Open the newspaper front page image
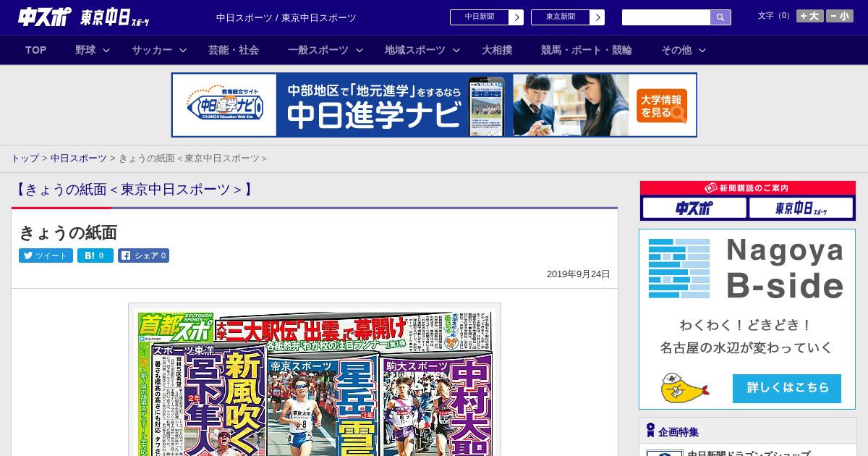This screenshot has width=868, height=456. [x=315, y=380]
